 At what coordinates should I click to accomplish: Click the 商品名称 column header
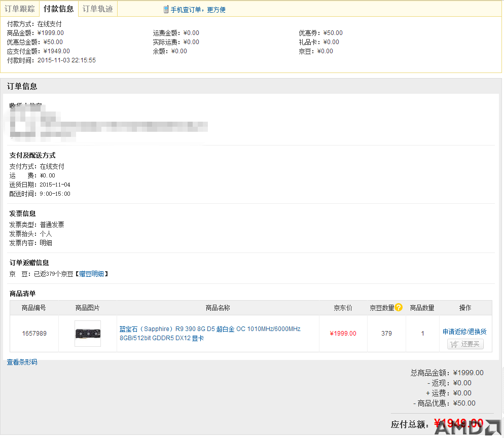click(218, 308)
